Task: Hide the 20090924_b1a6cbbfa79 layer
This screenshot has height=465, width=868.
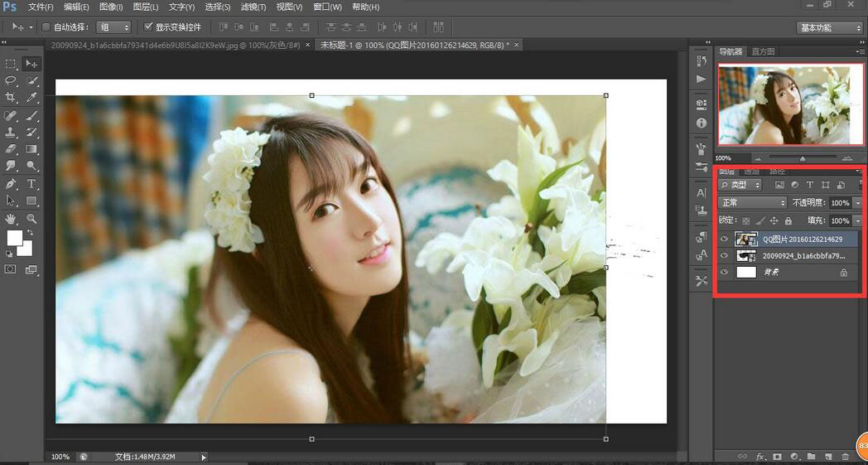Action: coord(724,255)
